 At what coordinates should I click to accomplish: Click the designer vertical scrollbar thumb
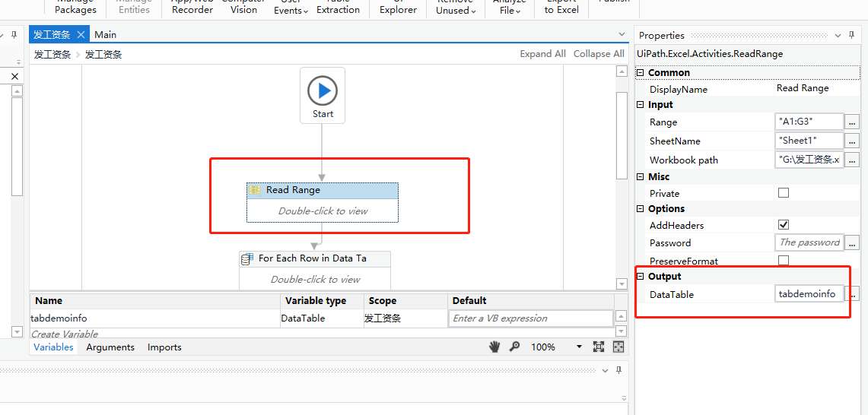click(x=622, y=135)
